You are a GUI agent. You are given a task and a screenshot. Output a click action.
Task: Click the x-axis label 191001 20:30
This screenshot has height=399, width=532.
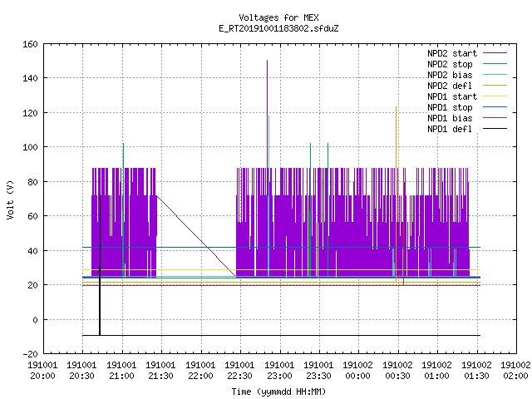[x=81, y=371]
